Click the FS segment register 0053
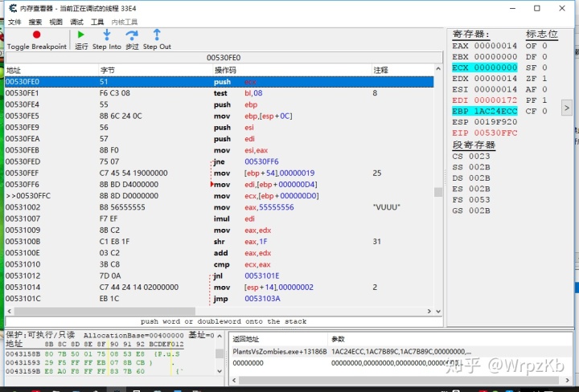Viewport: 579px width, 392px height. (x=471, y=200)
